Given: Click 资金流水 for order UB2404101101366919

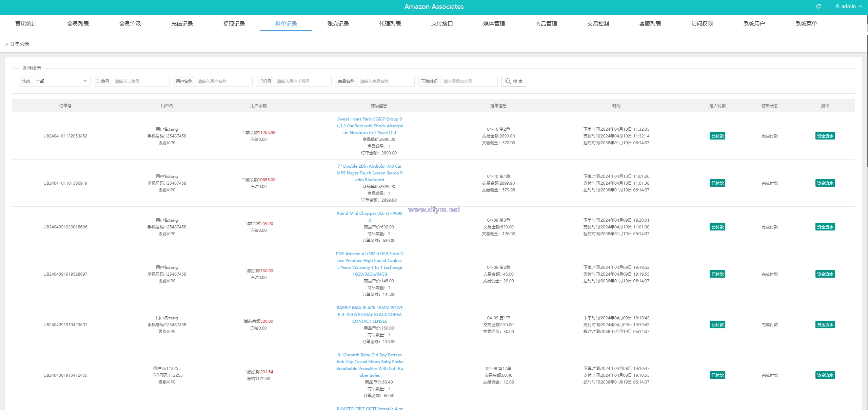Looking at the screenshot, I should point(825,183).
